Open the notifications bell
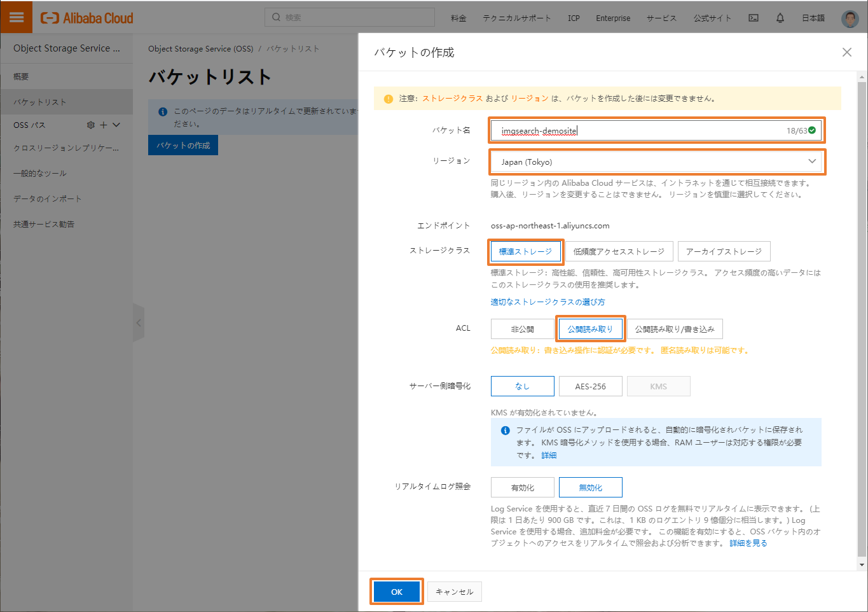 point(780,18)
